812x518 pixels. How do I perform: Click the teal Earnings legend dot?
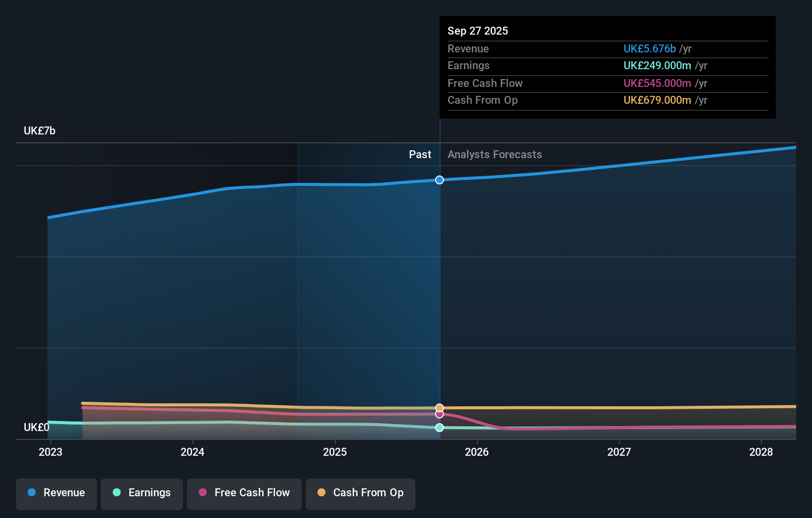click(116, 493)
